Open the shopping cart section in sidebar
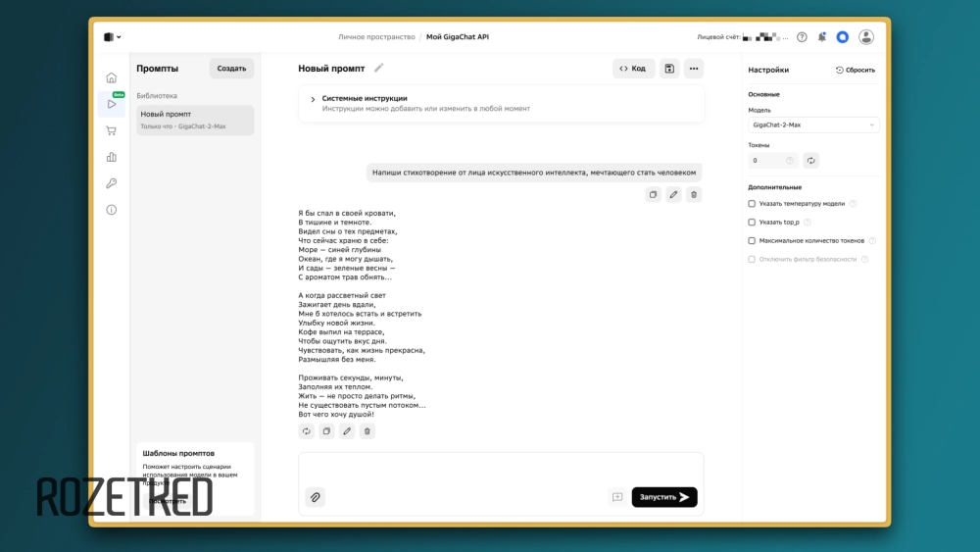 (x=111, y=130)
